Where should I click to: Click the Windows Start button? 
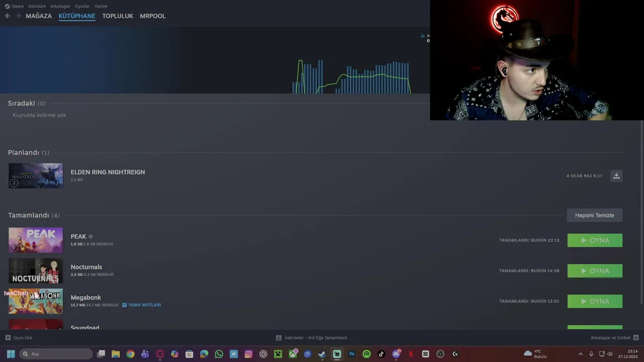tap(11, 354)
